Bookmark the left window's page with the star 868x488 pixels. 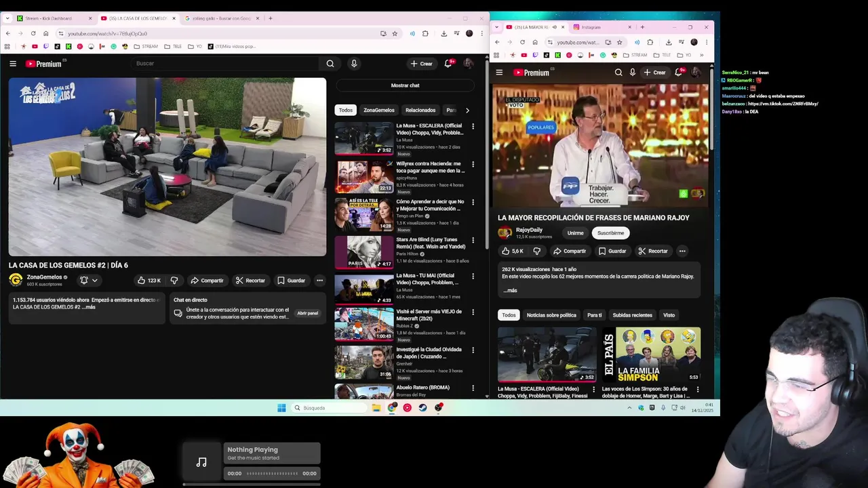pyautogui.click(x=395, y=33)
